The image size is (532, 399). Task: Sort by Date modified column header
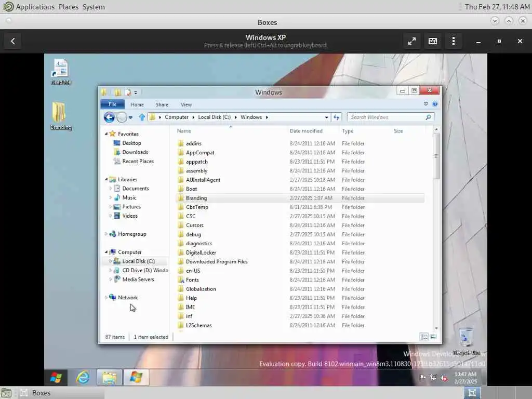(306, 130)
